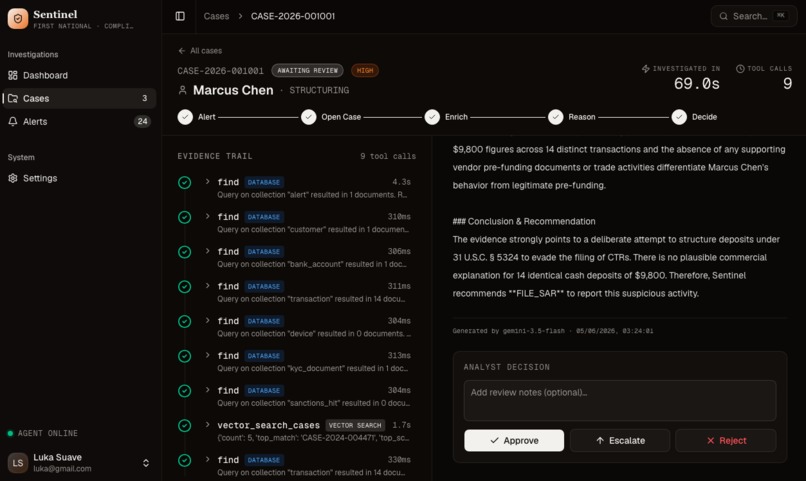Open Settings from the sidebar
Screen dimensions: 806x481
79,178
